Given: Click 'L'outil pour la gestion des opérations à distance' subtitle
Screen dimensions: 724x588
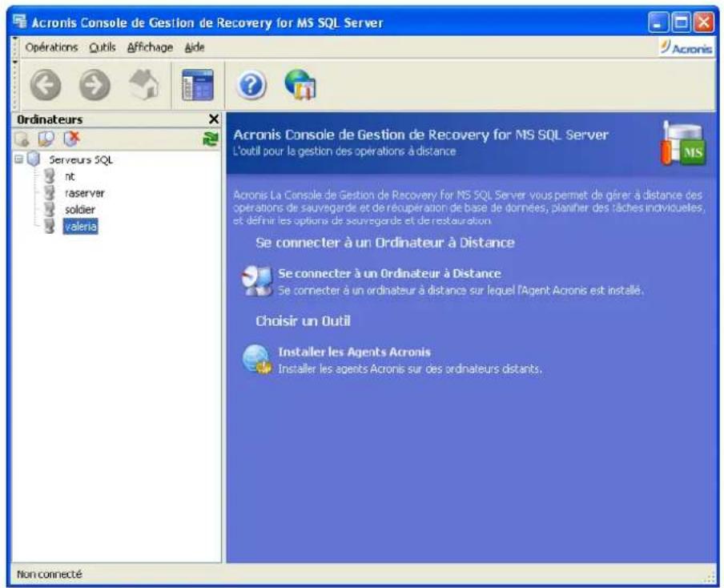Looking at the screenshot, I should [344, 151].
